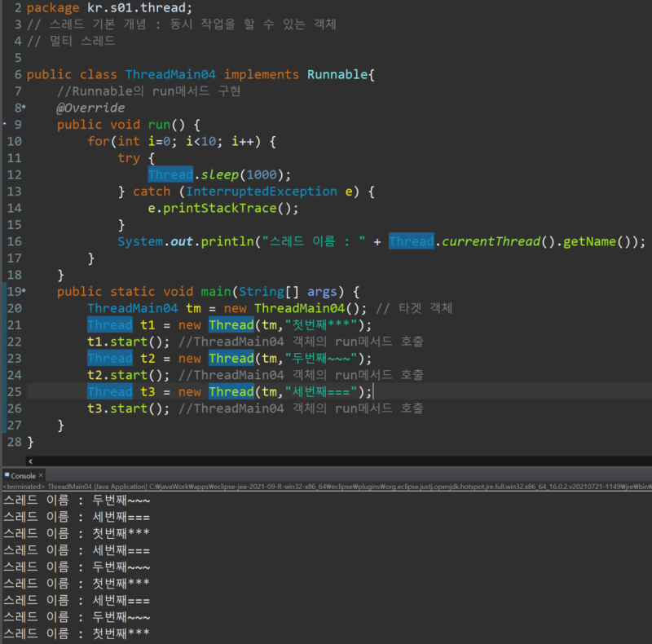This screenshot has width=652, height=644.
Task: Click the terminated ThreadMain04 launch description
Action: [x=327, y=487]
